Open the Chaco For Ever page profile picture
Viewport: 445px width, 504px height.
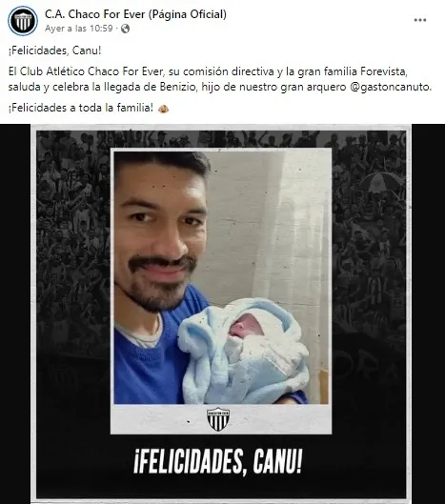pos(23,21)
